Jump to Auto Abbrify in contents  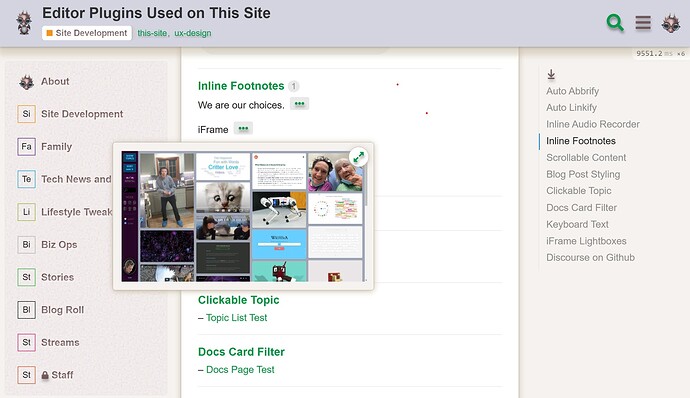pyautogui.click(x=572, y=91)
